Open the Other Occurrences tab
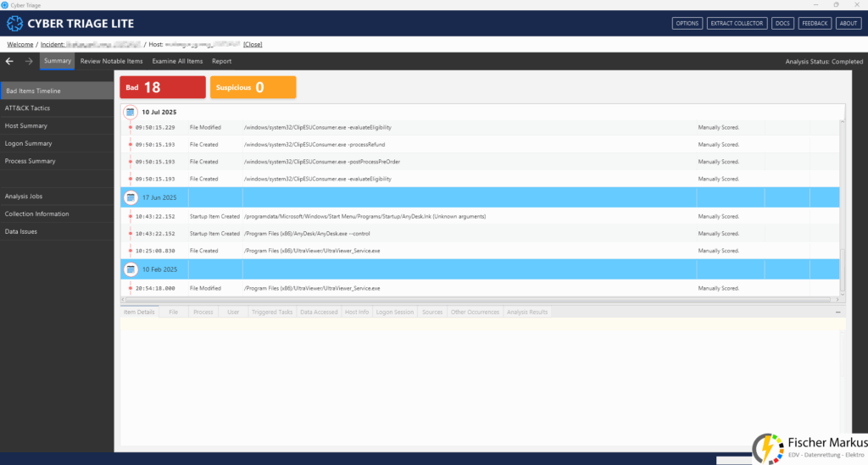Image resolution: width=868 pixels, height=465 pixels. coord(475,313)
